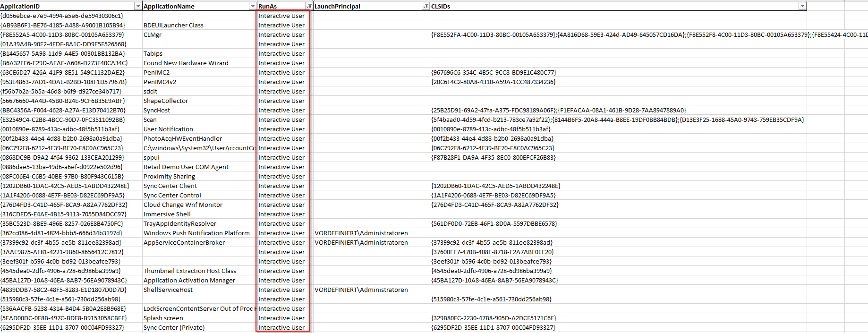Click RunAs cell in the SyncHost row
Viewport: 868px width, 333px height.
[281, 110]
